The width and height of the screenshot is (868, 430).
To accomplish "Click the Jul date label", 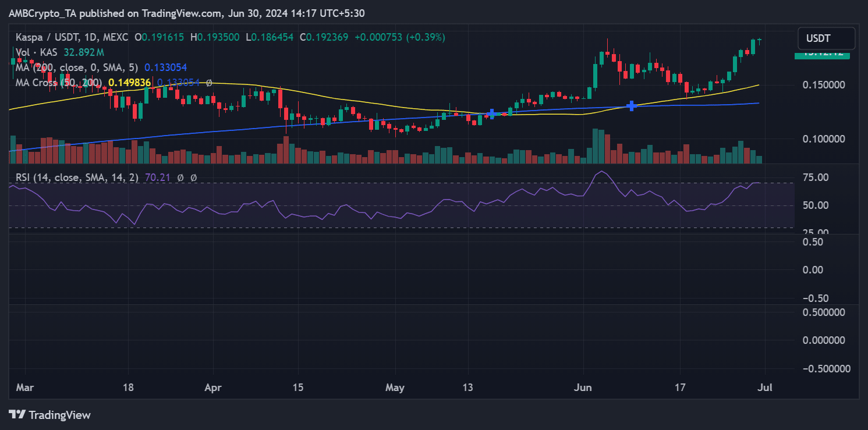I will pos(764,388).
